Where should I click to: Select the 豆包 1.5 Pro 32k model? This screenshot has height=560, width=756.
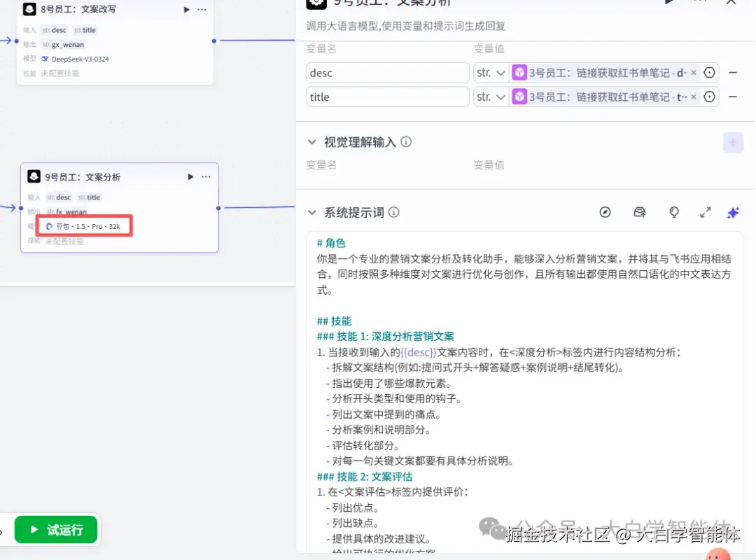[83, 225]
